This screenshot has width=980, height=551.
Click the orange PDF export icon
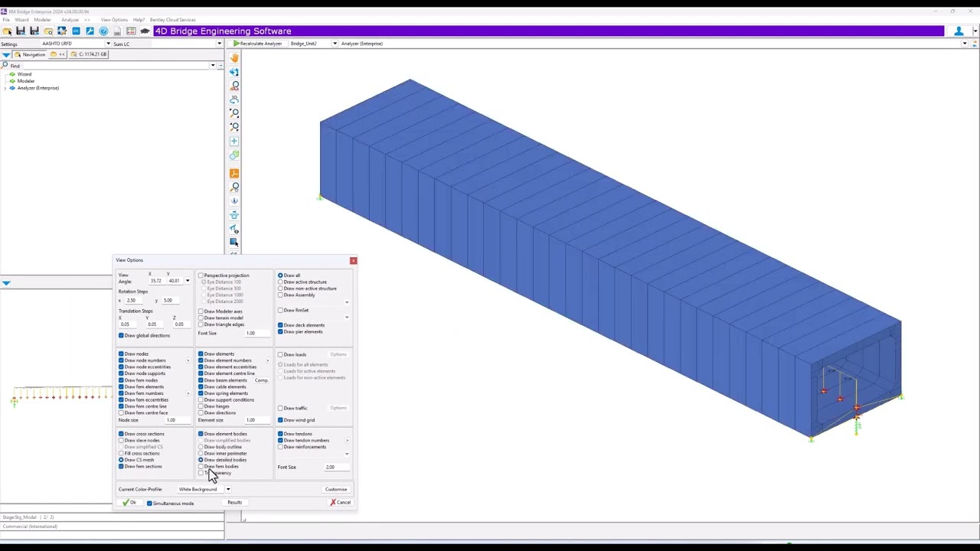234,174
